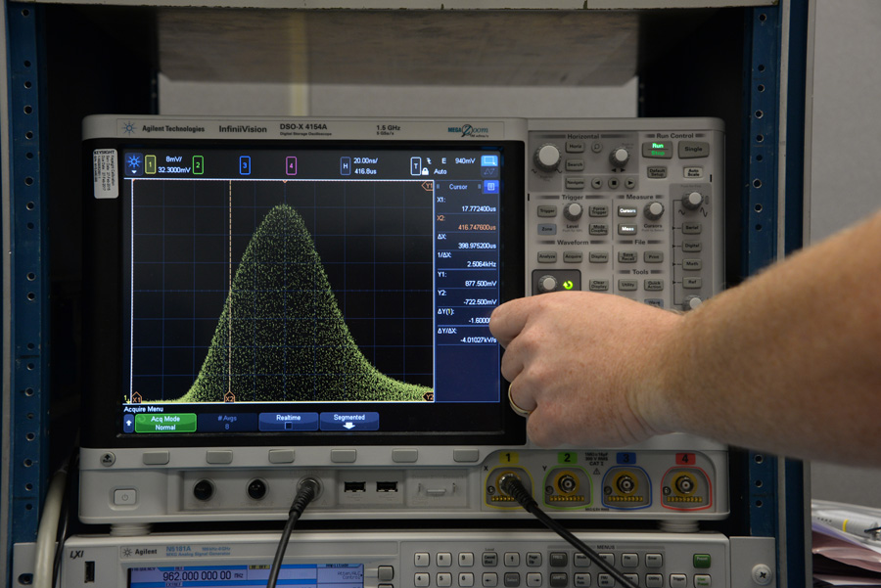881x588 pixels.
Task: Toggle channel 2 on the screen header
Action: [198, 165]
